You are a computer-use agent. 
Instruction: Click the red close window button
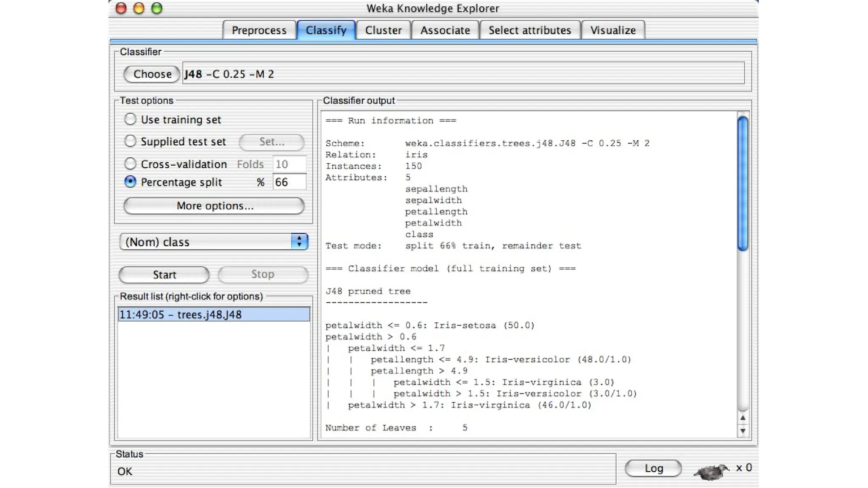(121, 8)
